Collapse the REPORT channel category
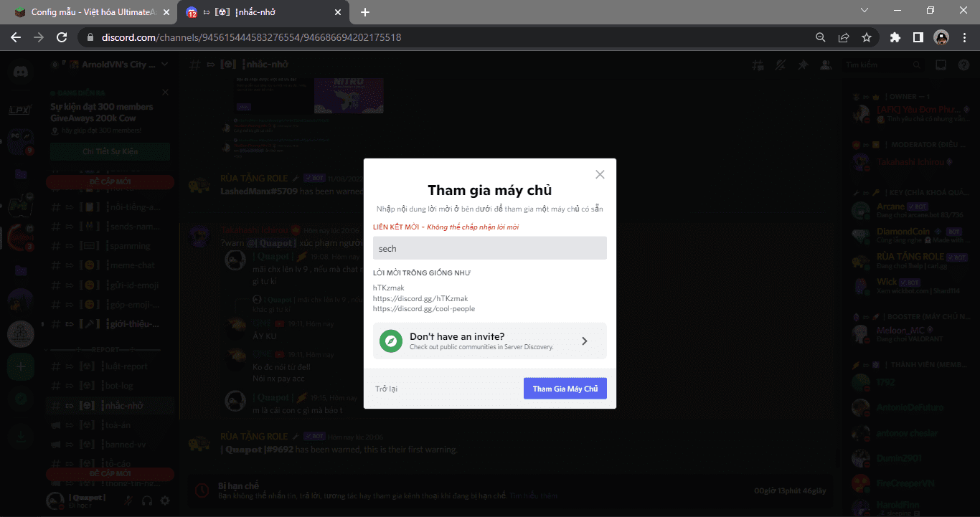Viewport: 980px width, 517px height. [105, 349]
